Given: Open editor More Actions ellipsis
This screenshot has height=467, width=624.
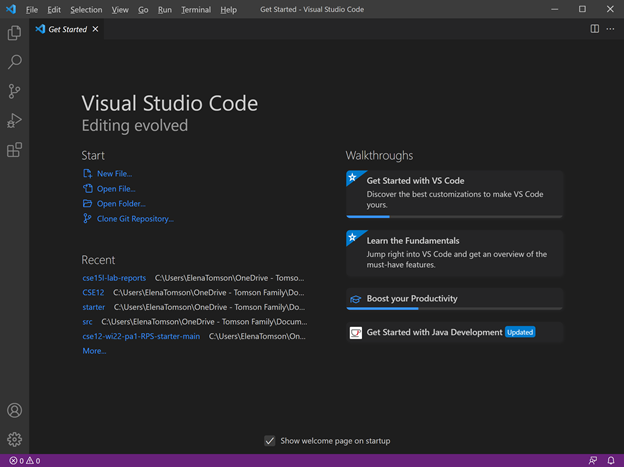Looking at the screenshot, I should coord(610,29).
